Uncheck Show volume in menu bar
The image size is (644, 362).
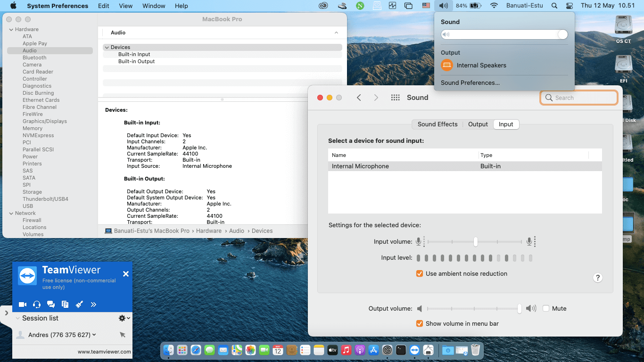tap(420, 323)
